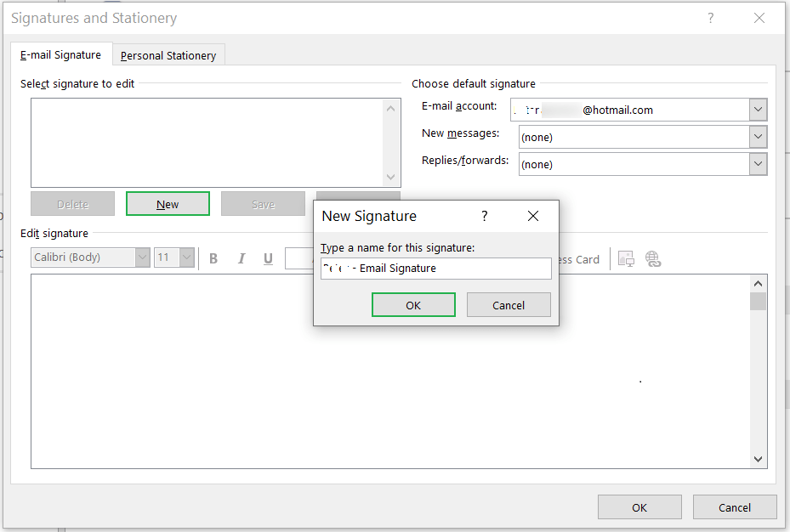Screen dimensions: 790x532
Task: Open the Calibri (Body) font dropdown
Action: (143, 258)
